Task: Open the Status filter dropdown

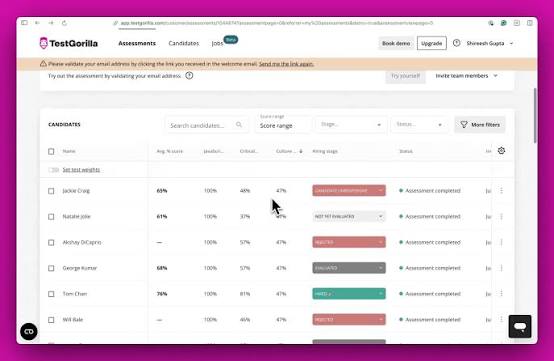Action: tap(419, 125)
